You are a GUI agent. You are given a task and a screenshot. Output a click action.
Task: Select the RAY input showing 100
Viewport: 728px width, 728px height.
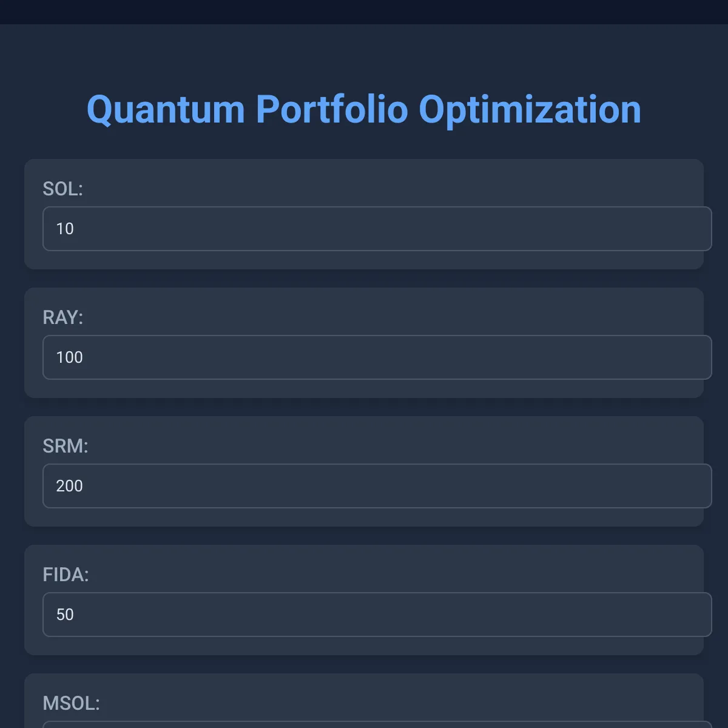[x=376, y=357]
